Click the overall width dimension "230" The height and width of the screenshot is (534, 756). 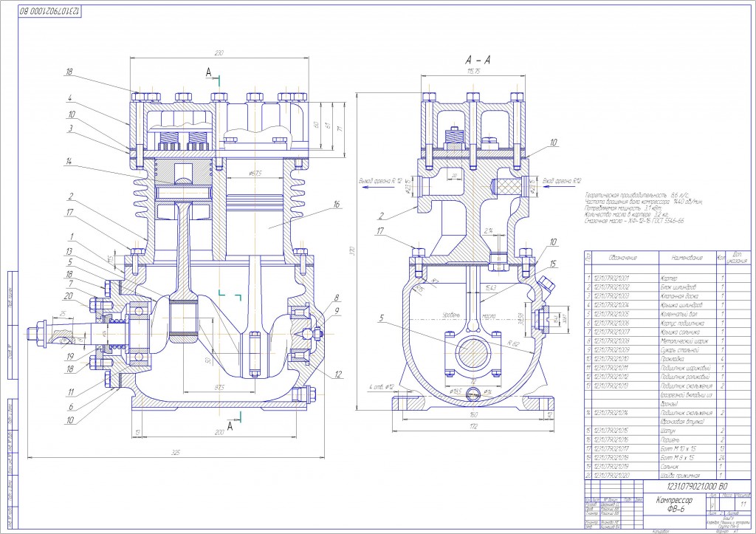point(219,53)
